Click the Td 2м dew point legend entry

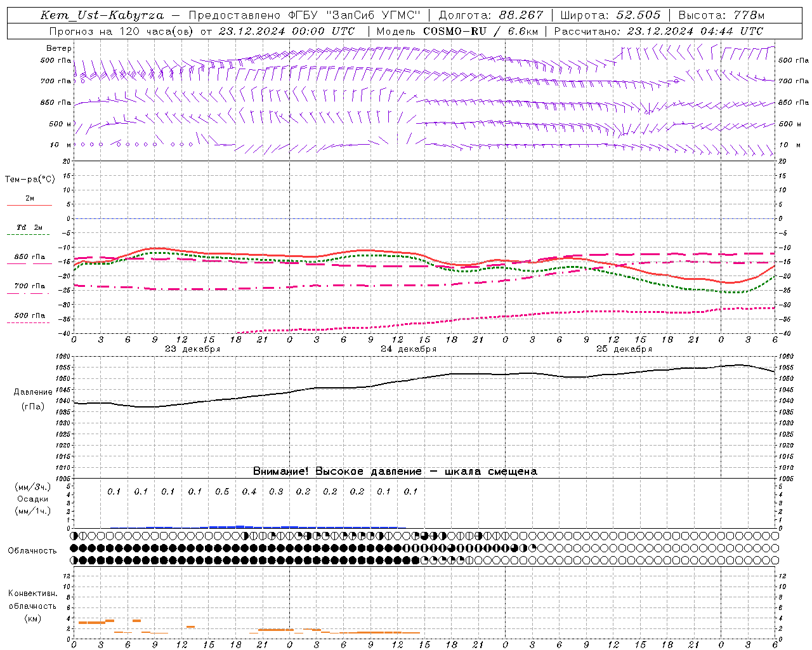click(x=29, y=227)
